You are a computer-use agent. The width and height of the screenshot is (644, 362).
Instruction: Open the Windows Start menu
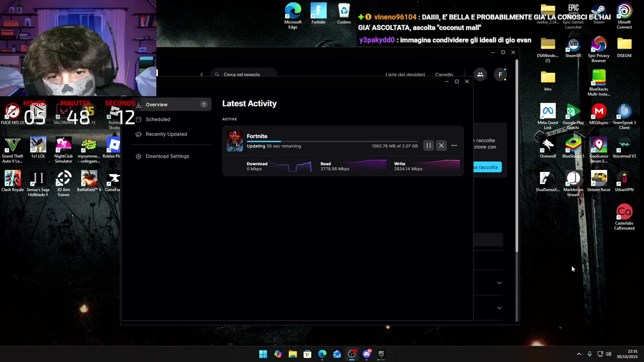pyautogui.click(x=263, y=354)
